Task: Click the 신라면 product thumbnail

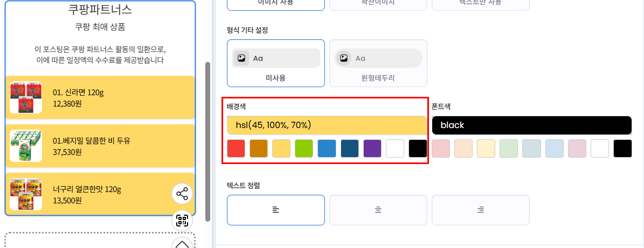Action: (26, 97)
